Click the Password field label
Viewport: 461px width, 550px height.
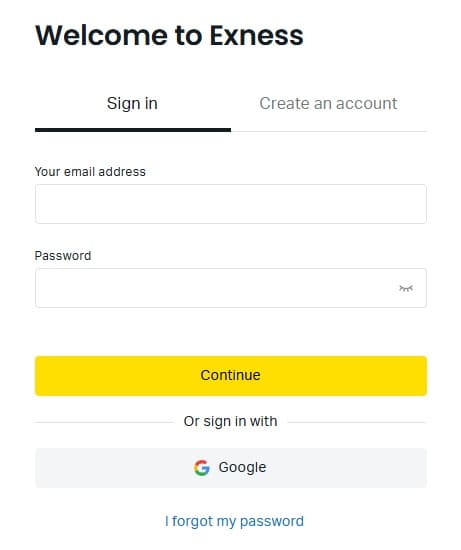[63, 256]
